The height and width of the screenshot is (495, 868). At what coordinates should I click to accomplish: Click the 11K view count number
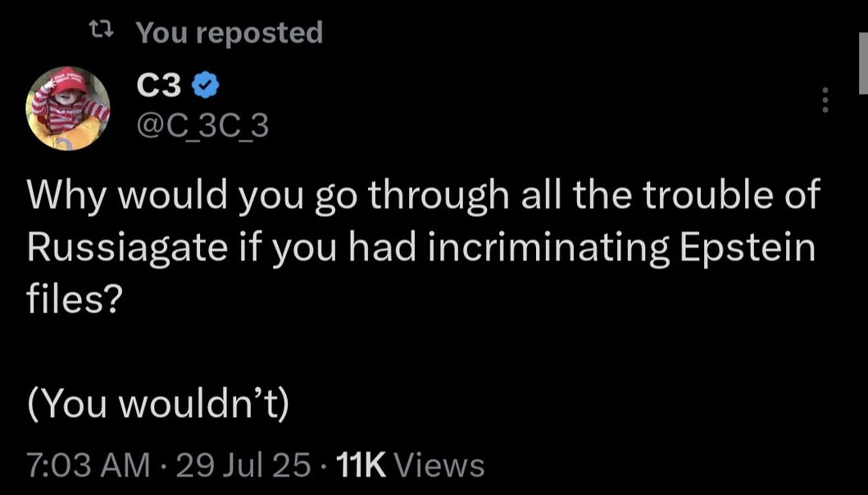(x=360, y=465)
